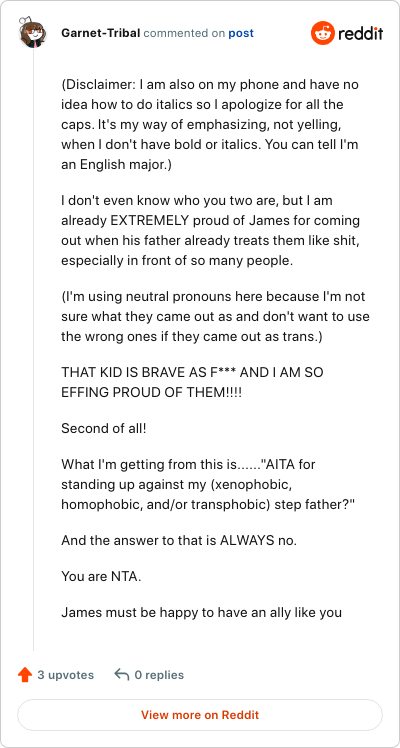Image resolution: width=400 pixels, height=748 pixels.
Task: Click the curved reply arrow icon
Action: tap(122, 675)
